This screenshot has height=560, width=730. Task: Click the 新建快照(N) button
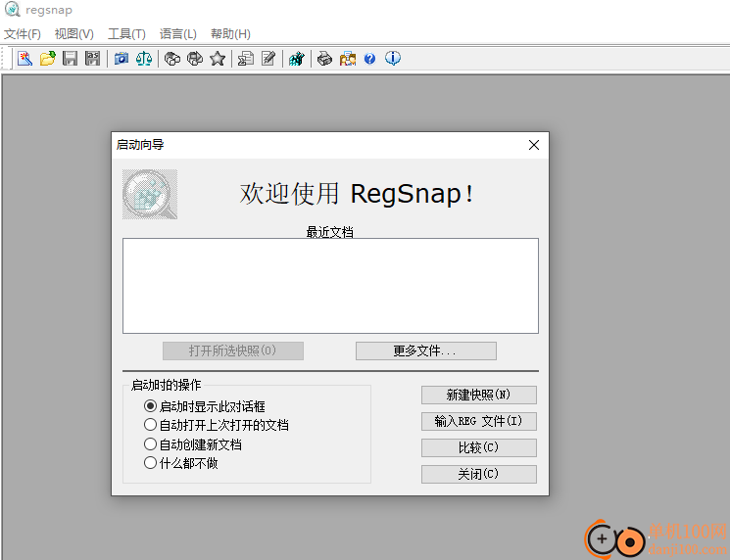click(479, 395)
